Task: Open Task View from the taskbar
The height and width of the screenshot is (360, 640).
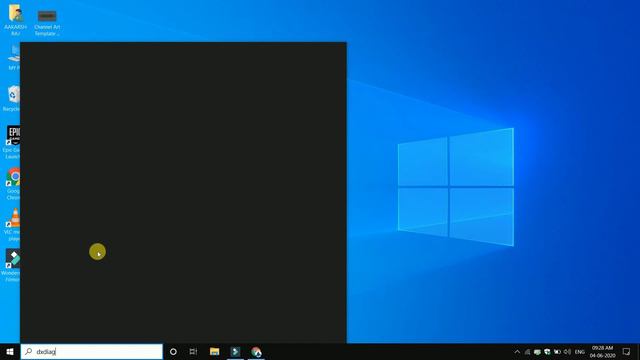Action: point(193,351)
